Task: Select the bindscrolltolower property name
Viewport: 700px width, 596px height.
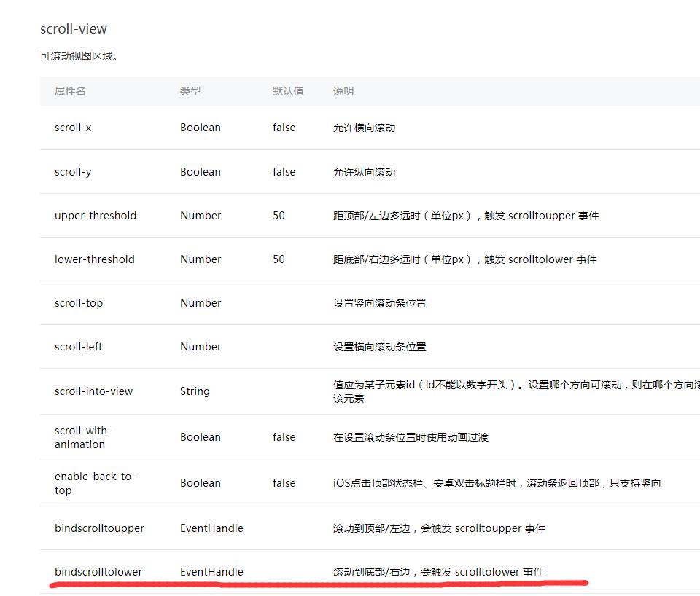Action: pos(98,572)
